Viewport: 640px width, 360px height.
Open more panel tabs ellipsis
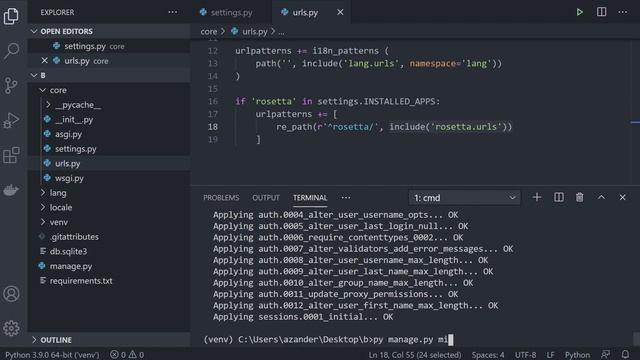tap(346, 198)
